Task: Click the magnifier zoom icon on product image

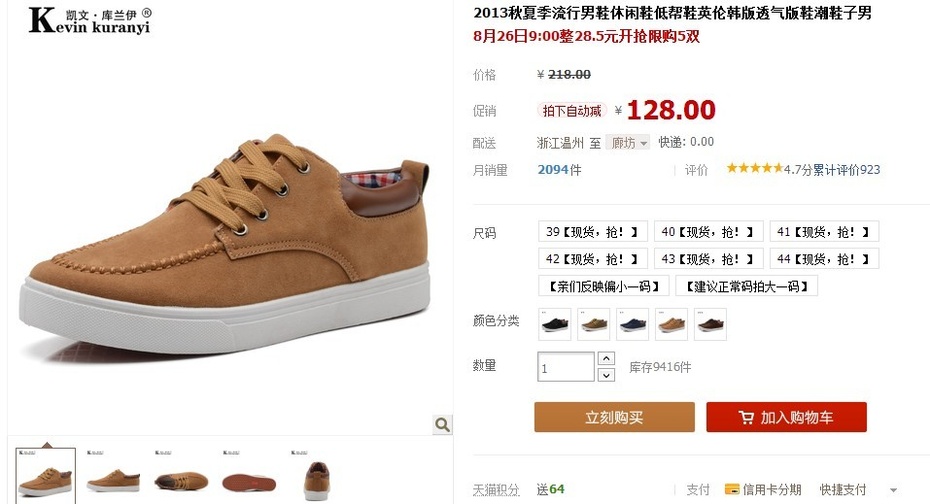Action: click(442, 425)
